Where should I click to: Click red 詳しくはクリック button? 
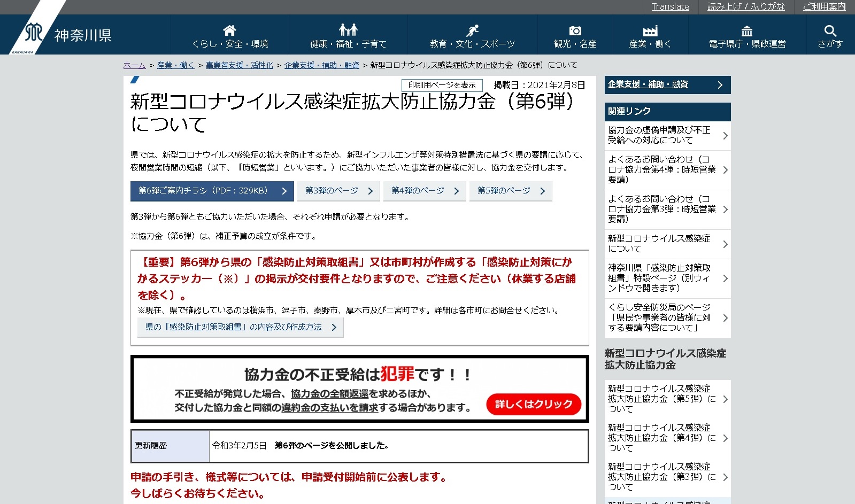(x=533, y=404)
